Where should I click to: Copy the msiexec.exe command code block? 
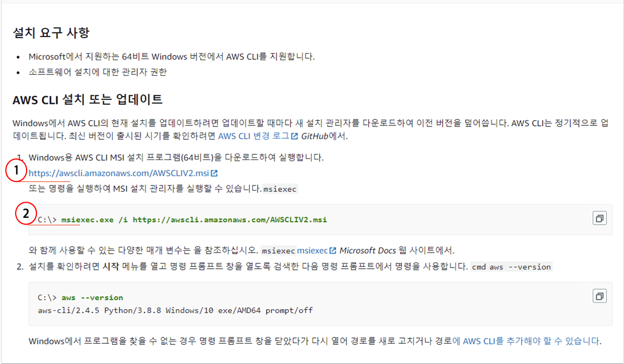click(599, 218)
